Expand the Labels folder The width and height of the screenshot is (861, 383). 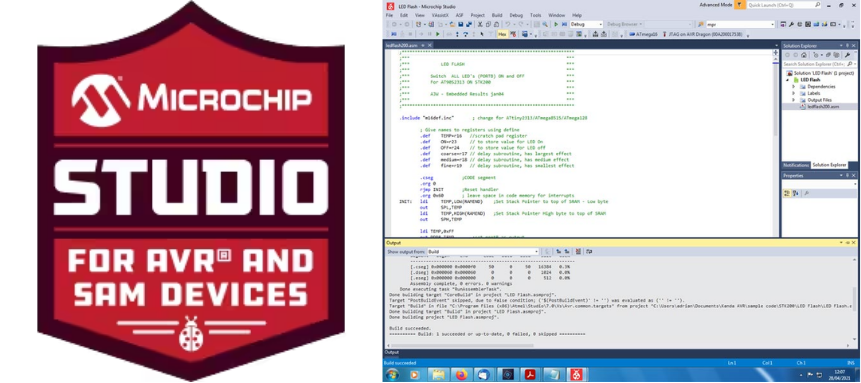pos(793,93)
